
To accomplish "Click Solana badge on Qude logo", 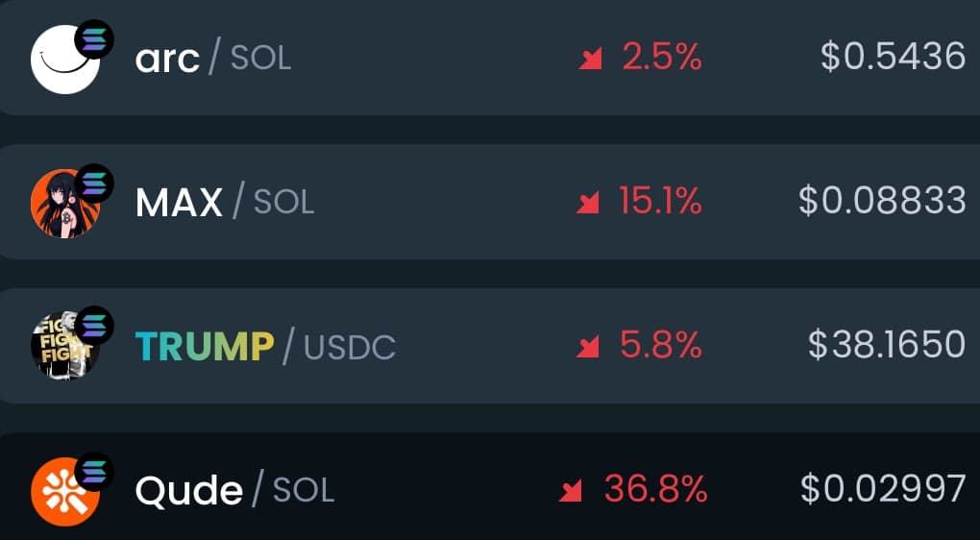I will 94,470.
